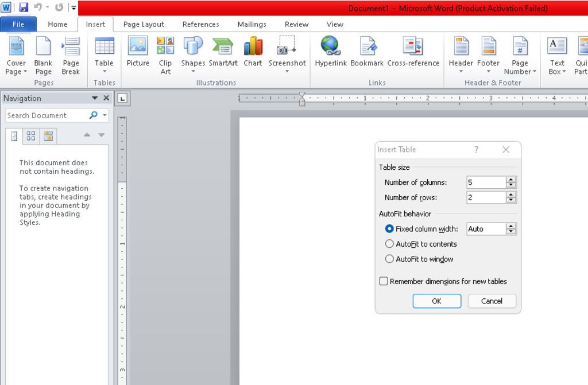This screenshot has height=385, width=588.
Task: Insert a Hyperlink
Action: point(330,52)
